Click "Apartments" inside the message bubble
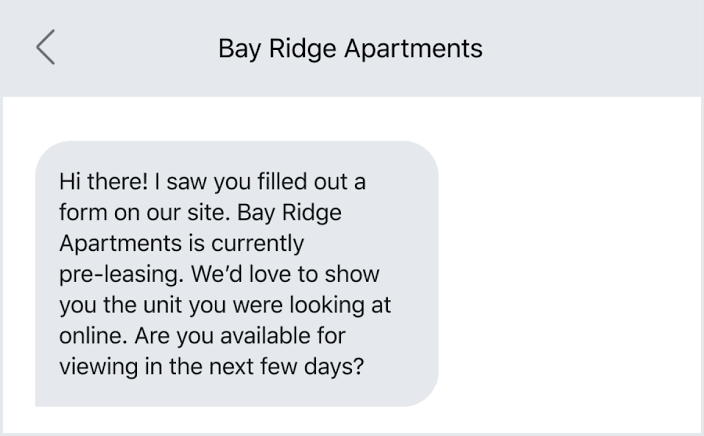The image size is (704, 436). [111, 244]
